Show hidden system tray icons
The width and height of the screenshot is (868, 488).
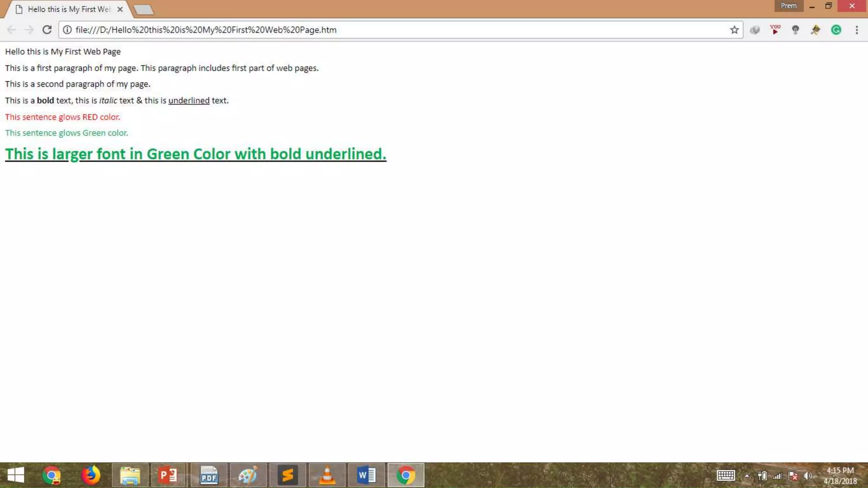(x=747, y=476)
